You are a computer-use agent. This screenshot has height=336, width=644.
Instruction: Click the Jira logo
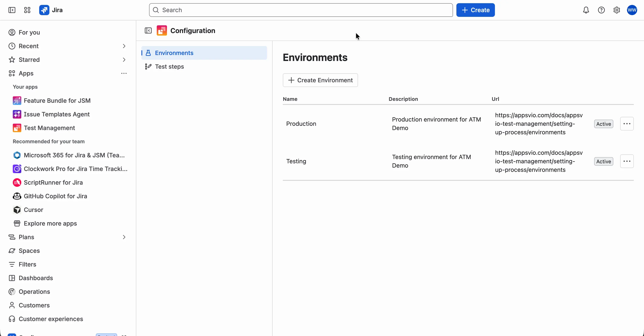click(51, 10)
